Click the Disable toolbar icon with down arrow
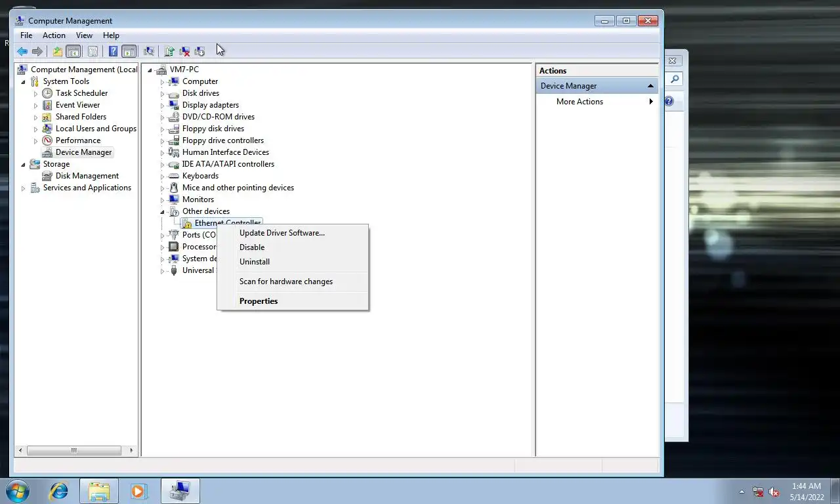Screen dimensions: 840x504 [199, 51]
